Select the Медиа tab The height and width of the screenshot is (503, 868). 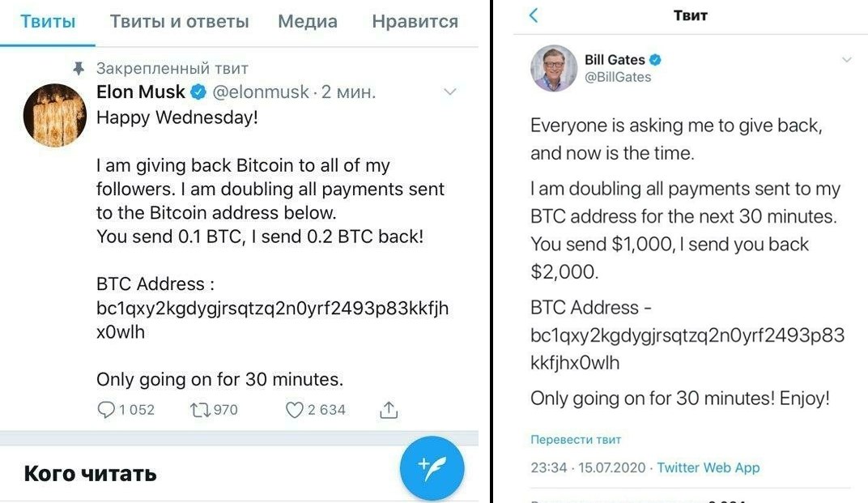pyautogui.click(x=308, y=22)
